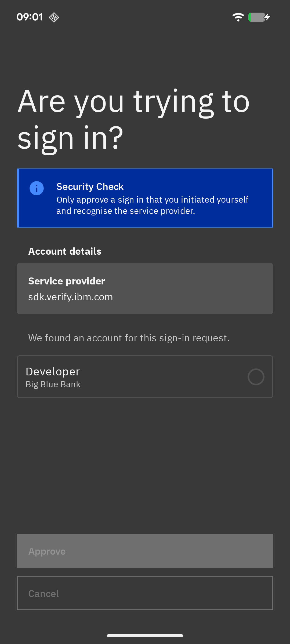The width and height of the screenshot is (290, 644).
Task: Tap the Security Check info icon
Action: coord(37,188)
